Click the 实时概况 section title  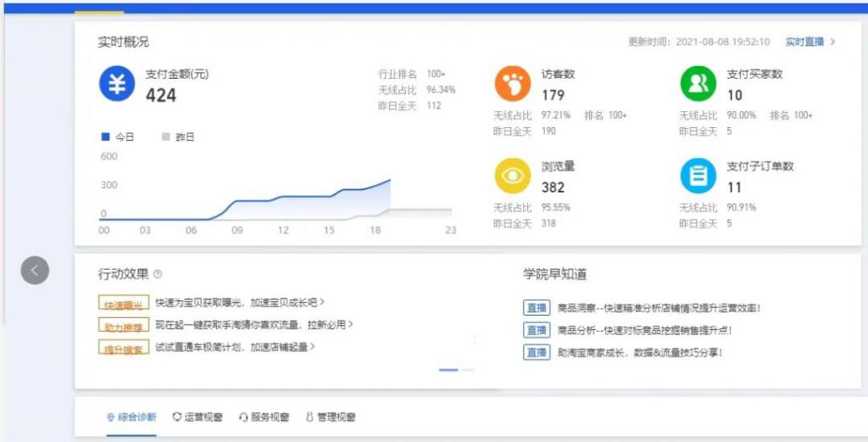pyautogui.click(x=124, y=42)
